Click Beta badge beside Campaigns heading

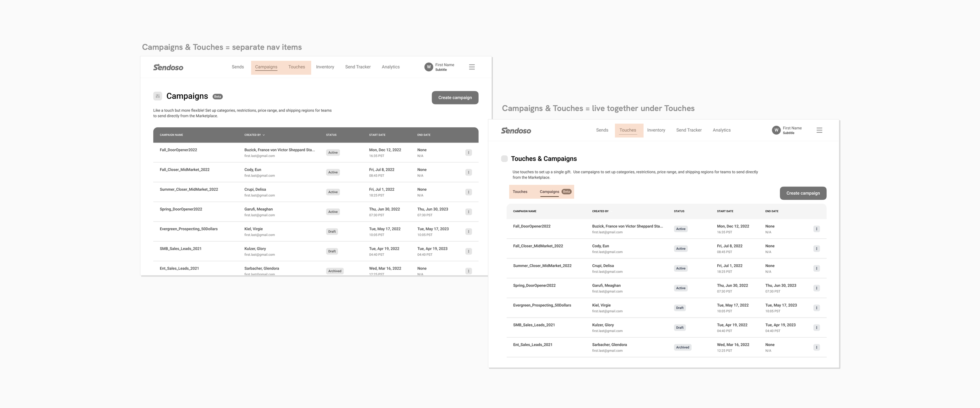click(x=218, y=97)
